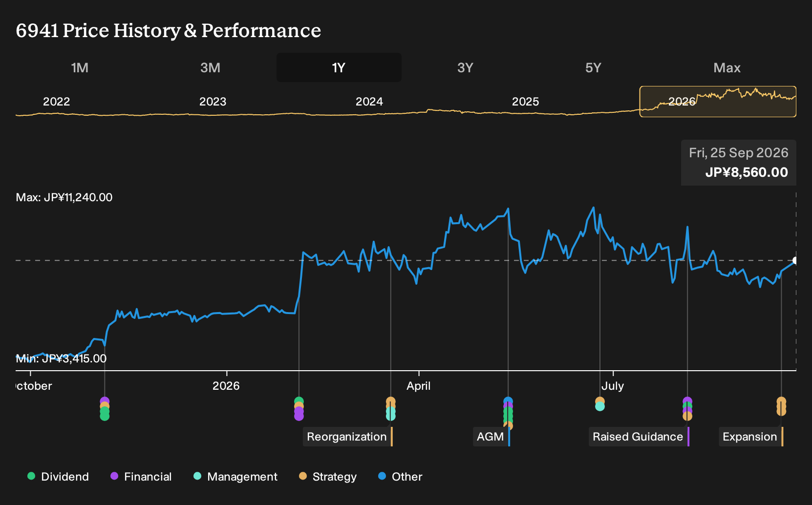Click the Expansion event label
This screenshot has width=812, height=505.
tap(750, 437)
